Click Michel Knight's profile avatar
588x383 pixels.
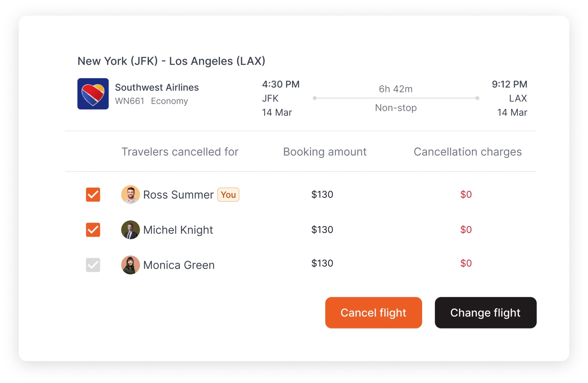(x=130, y=230)
